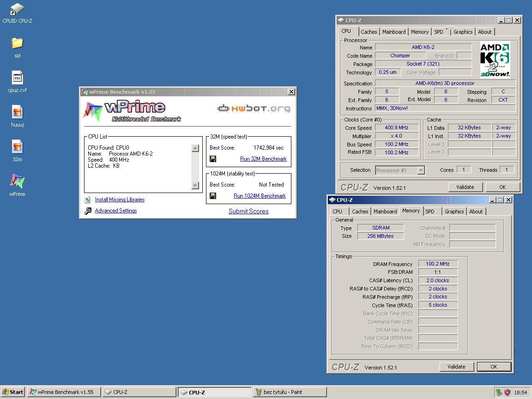This screenshot has width=532, height=399.
Task: Switch to About tab in upper CPU-Z window
Action: coord(484,32)
